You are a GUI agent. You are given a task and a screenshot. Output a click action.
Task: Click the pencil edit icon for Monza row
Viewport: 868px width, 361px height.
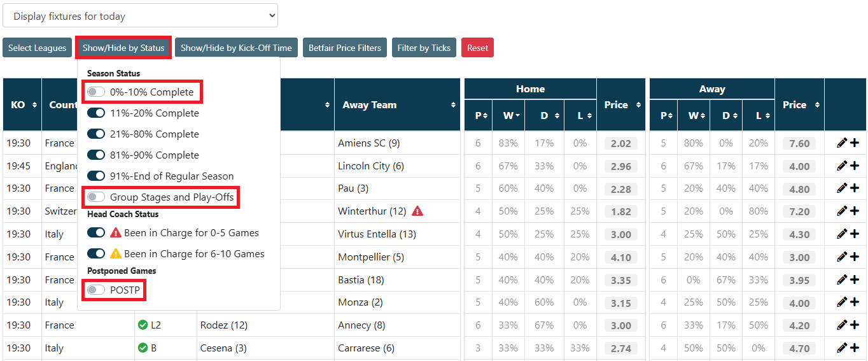(x=842, y=302)
